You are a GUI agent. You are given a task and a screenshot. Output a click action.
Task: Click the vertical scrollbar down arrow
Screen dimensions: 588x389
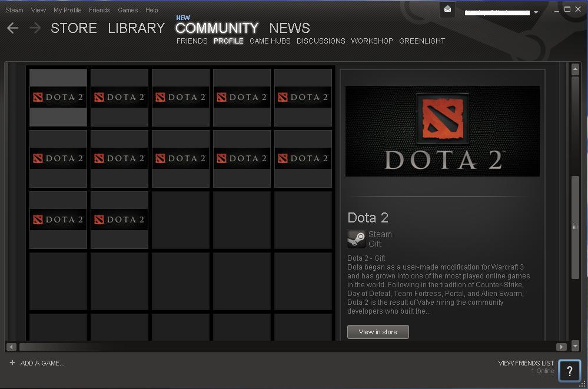point(575,345)
